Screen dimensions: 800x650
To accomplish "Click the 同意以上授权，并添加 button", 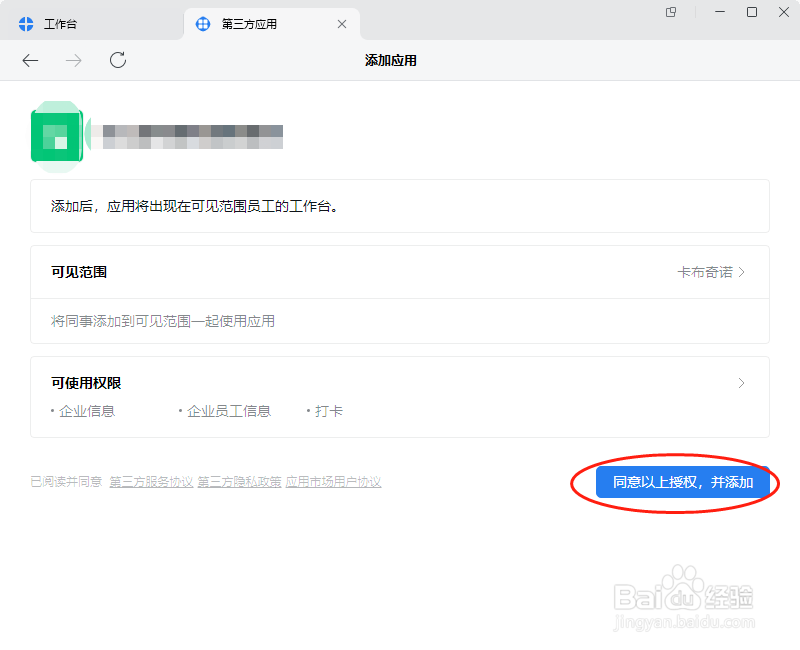I will pyautogui.click(x=683, y=482).
